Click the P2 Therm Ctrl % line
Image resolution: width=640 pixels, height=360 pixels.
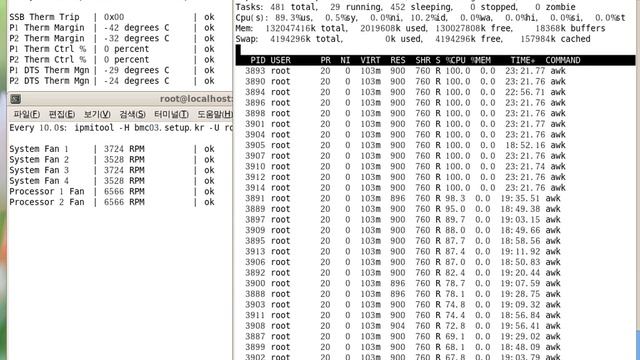(112, 60)
